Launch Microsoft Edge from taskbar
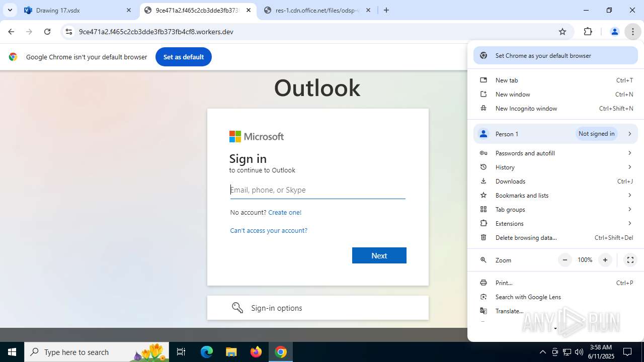Image resolution: width=644 pixels, height=362 pixels. click(x=207, y=352)
